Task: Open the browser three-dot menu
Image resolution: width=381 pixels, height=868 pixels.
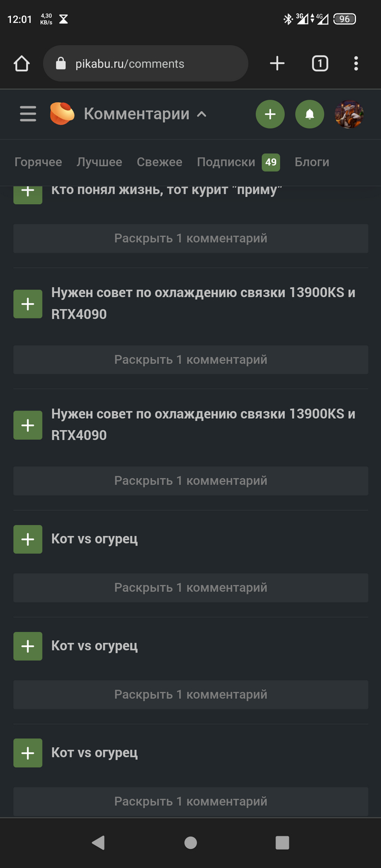Action: 356,64
